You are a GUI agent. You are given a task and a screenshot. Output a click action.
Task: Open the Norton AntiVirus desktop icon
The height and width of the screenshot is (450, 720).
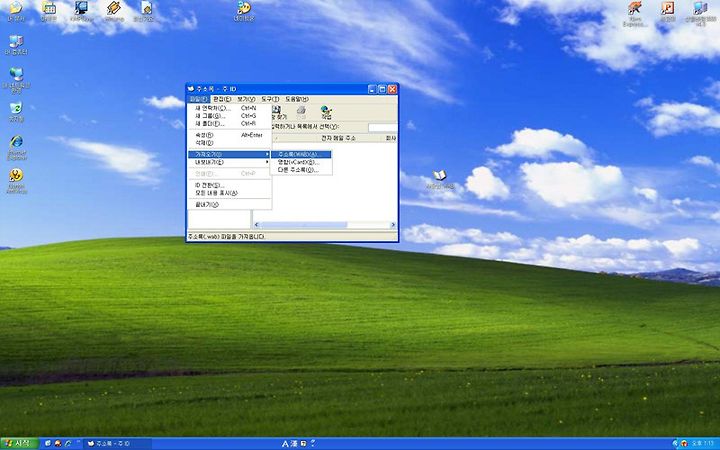17,181
